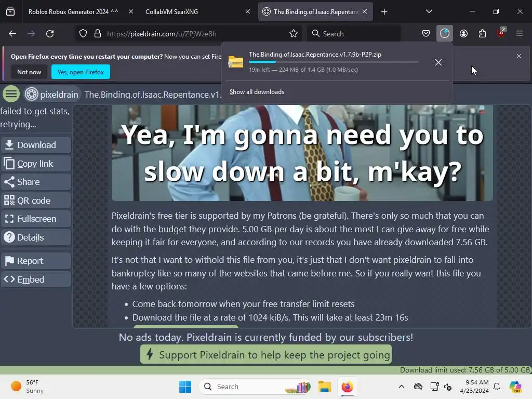Expand the list all tabs arrow
Screen dimensions: 532x399
click(429, 11)
